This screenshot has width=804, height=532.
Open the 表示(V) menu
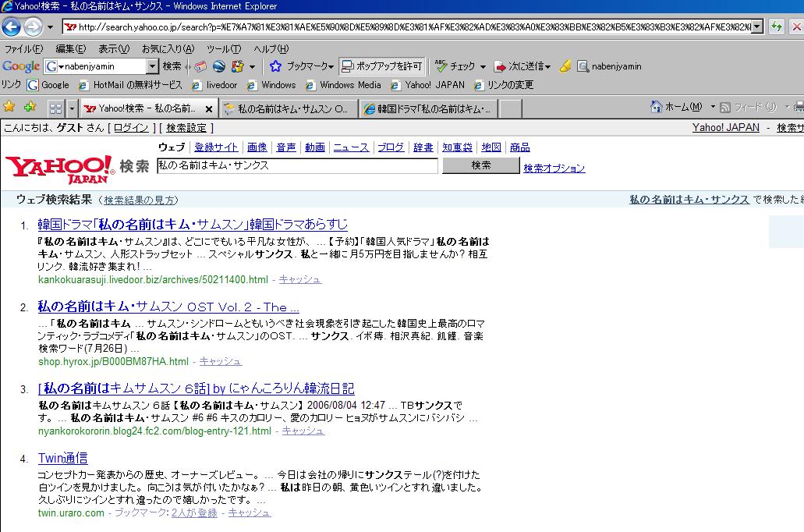click(x=114, y=48)
